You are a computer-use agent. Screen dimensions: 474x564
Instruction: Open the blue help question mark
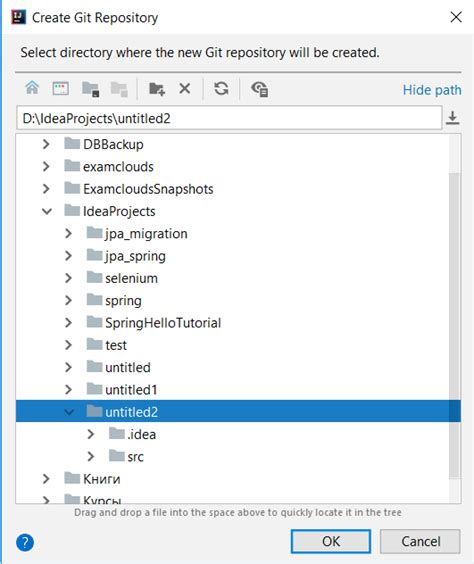[25, 542]
